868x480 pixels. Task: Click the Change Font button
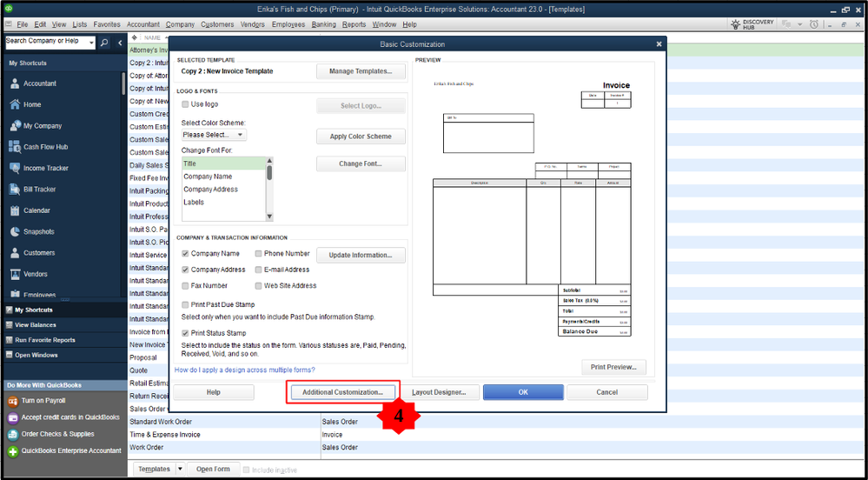(x=361, y=164)
